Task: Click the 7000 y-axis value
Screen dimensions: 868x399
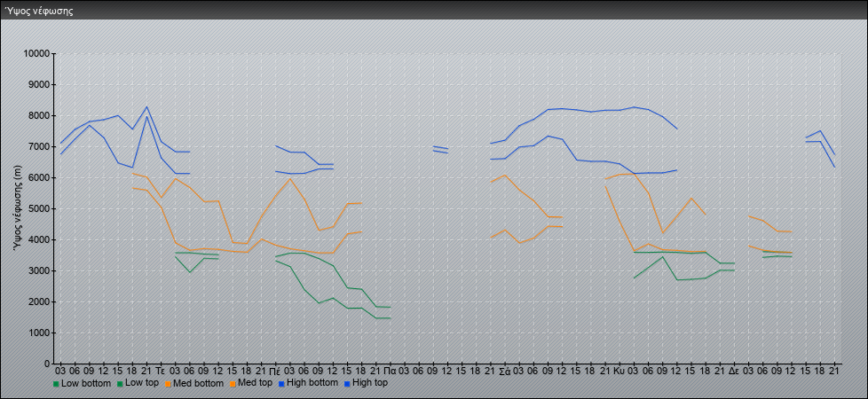Action: 39,146
